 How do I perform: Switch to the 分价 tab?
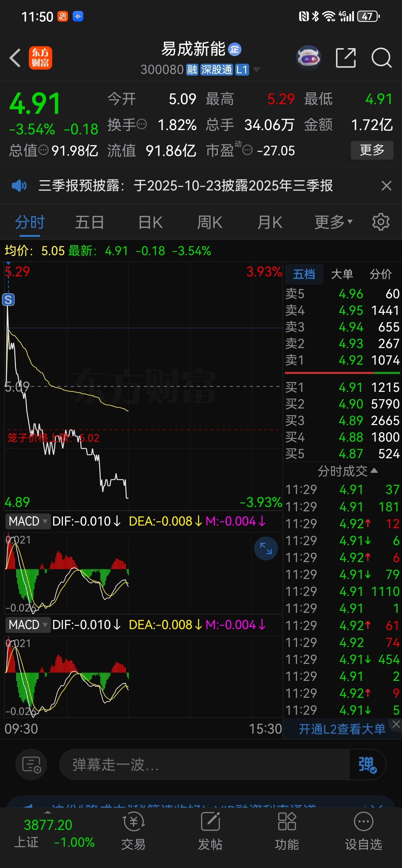[381, 274]
